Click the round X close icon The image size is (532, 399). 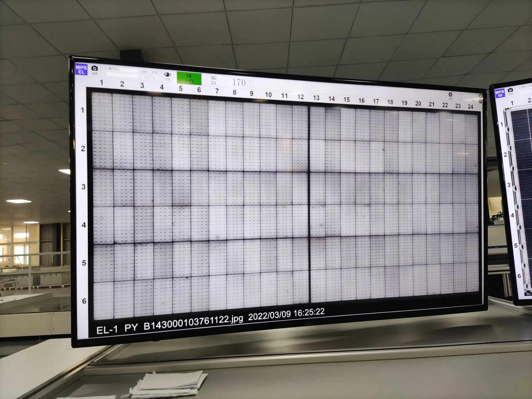(x=480, y=96)
